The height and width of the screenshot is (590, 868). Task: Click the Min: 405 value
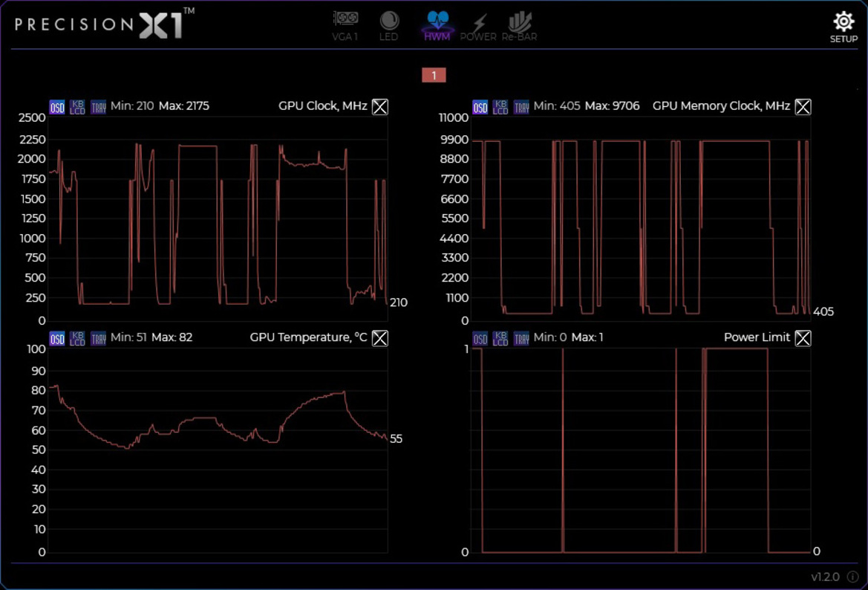[557, 106]
